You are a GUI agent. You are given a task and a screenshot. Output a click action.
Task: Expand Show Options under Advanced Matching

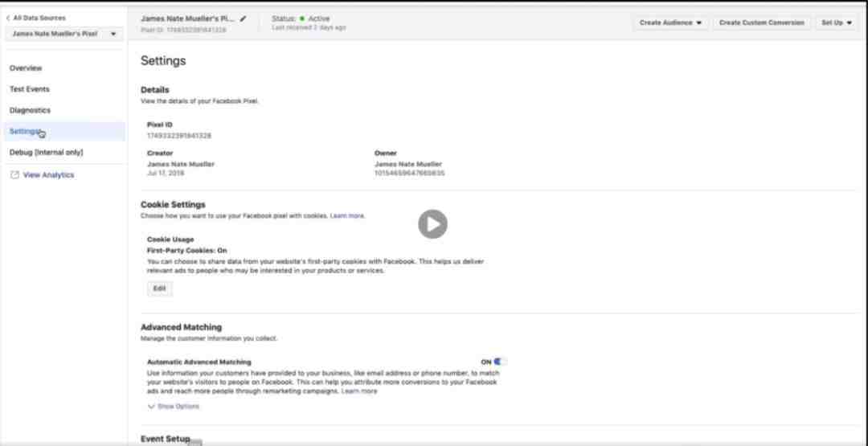coord(174,406)
